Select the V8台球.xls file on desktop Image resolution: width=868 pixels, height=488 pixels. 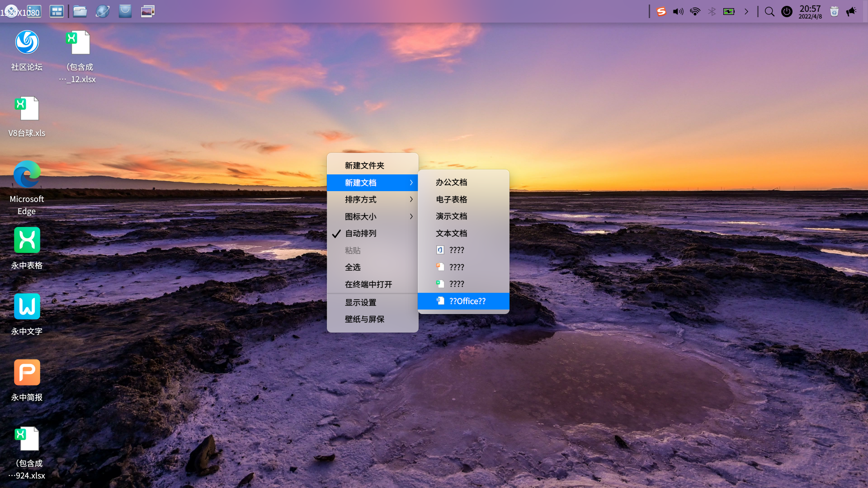[27, 108]
